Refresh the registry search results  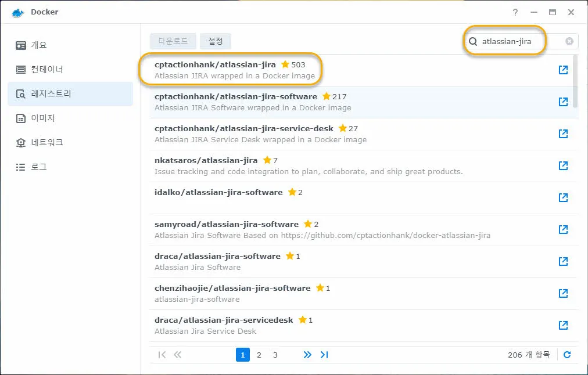pyautogui.click(x=567, y=355)
